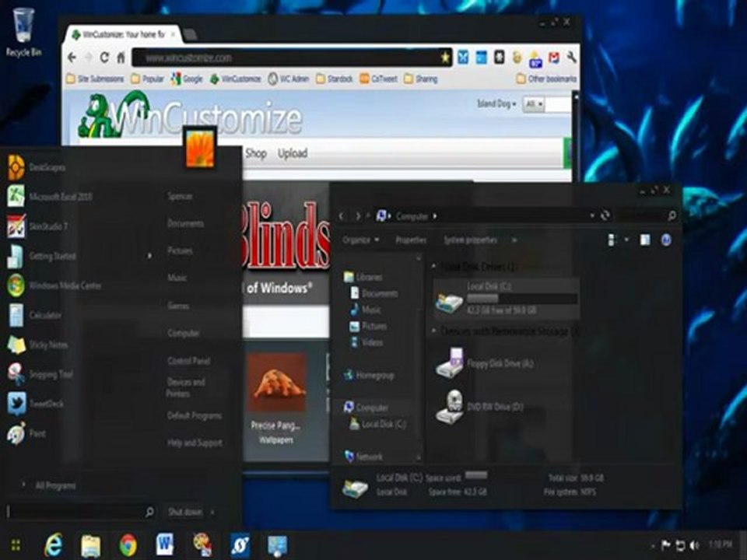Image resolution: width=747 pixels, height=560 pixels.
Task: Open Help and Support from Start menu
Action: (195, 443)
